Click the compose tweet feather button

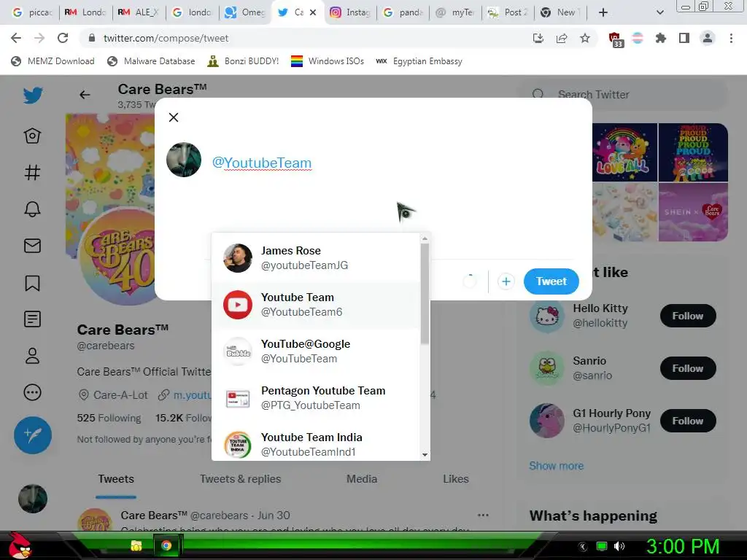pos(33,435)
